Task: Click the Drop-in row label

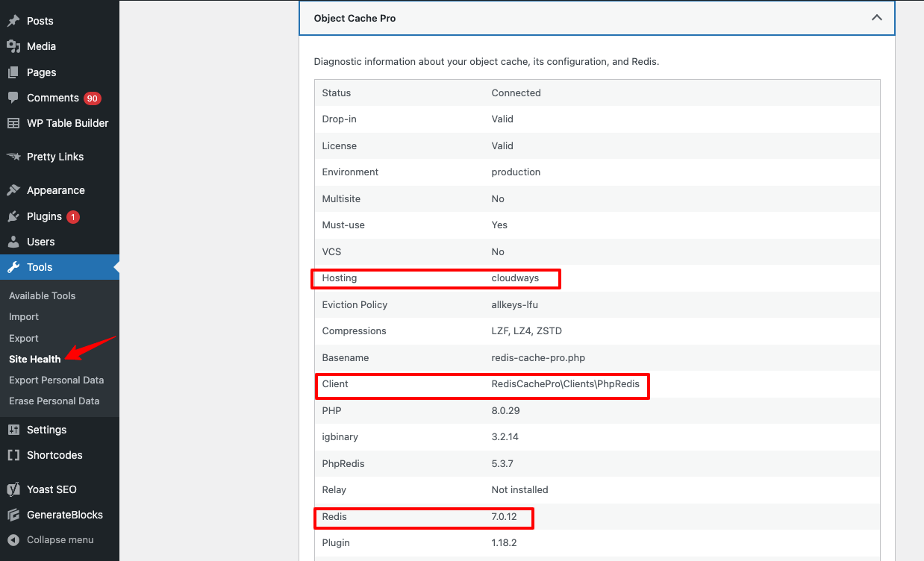Action: (339, 119)
